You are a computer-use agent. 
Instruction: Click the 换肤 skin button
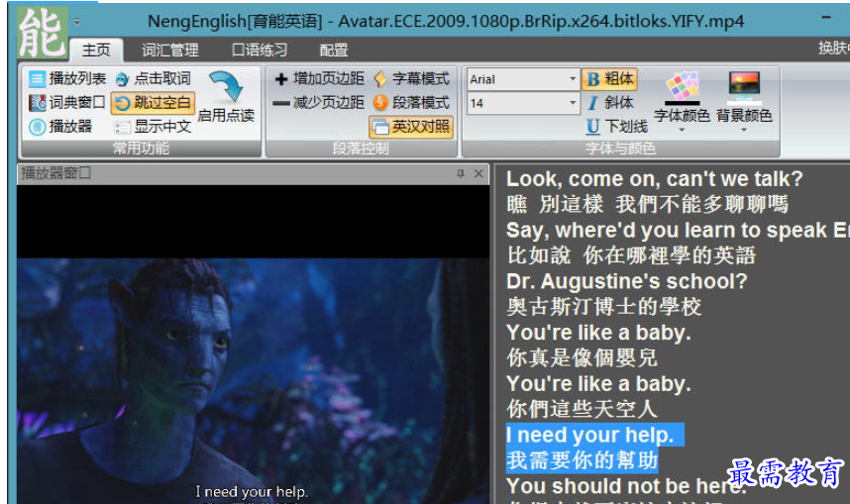pyautogui.click(x=834, y=49)
